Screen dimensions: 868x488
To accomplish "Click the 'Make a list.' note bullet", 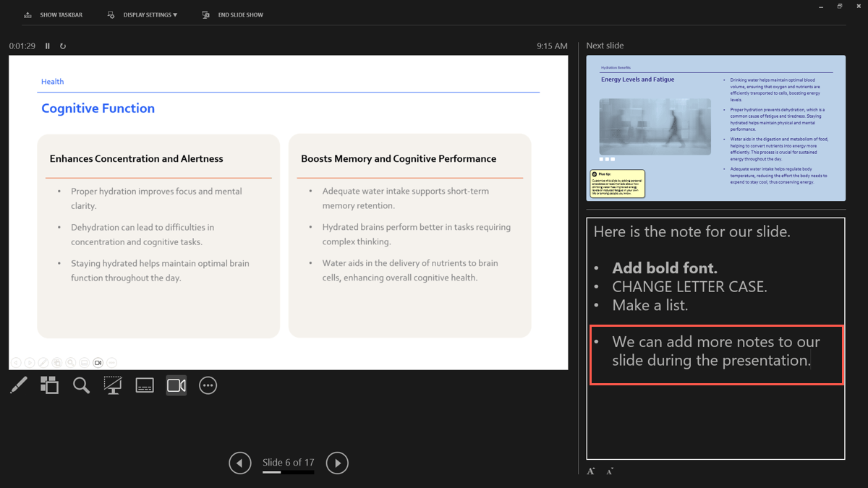I will tap(650, 306).
